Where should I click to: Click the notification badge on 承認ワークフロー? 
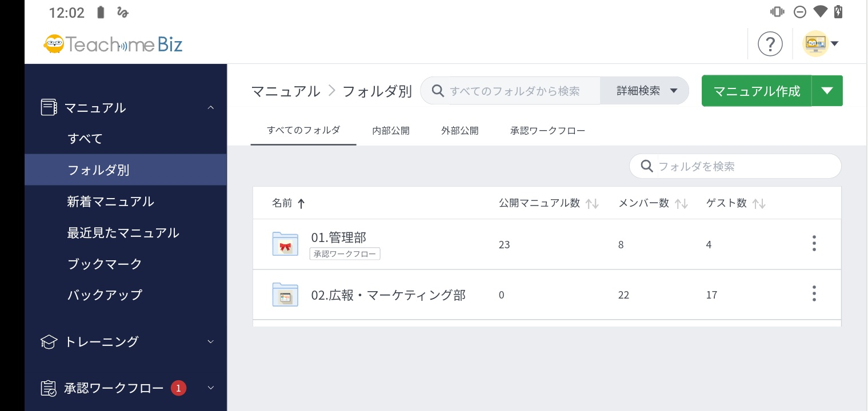coord(178,388)
